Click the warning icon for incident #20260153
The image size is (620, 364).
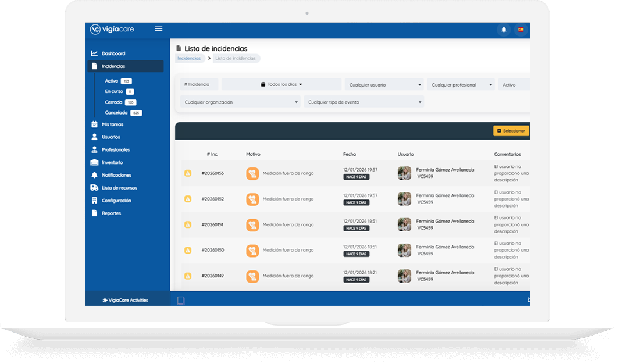(188, 173)
